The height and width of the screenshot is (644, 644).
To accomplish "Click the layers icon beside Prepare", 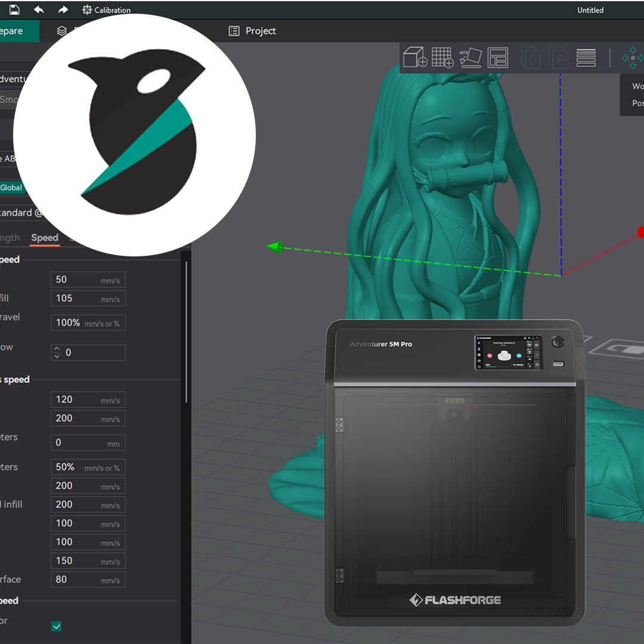I will click(62, 31).
